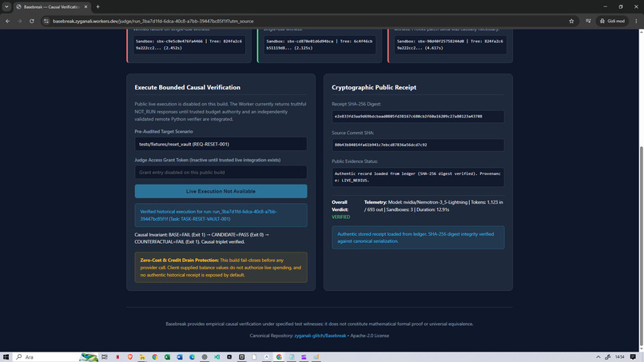Image resolution: width=644 pixels, height=362 pixels.
Task: Add a new tab with the plus button
Action: (97, 6)
